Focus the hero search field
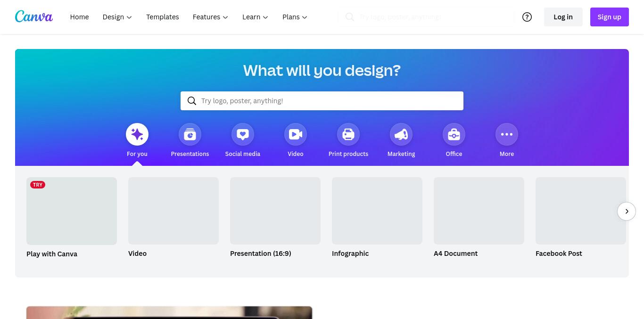644x319 pixels. (x=322, y=101)
